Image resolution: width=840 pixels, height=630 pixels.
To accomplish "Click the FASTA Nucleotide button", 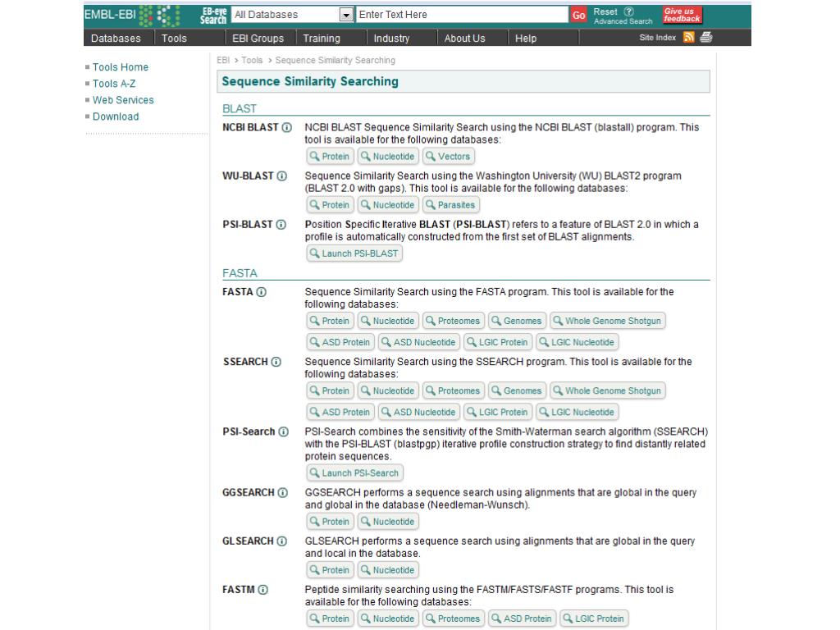I will (x=388, y=321).
